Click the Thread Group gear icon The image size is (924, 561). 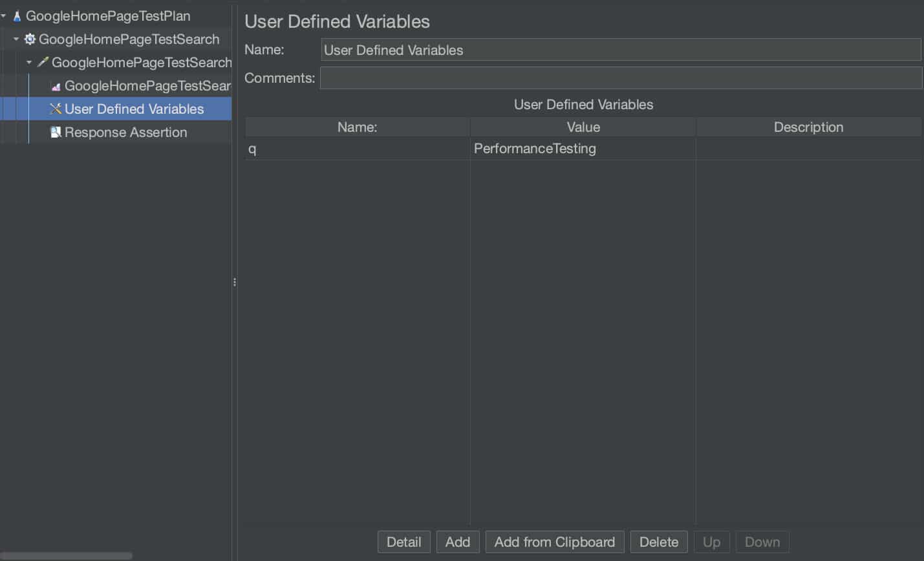point(30,39)
